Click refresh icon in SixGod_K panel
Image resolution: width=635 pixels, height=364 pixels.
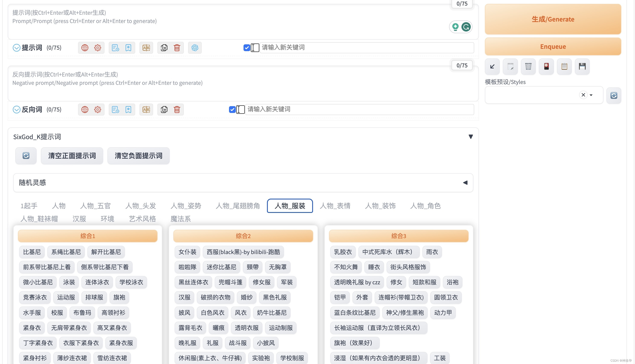pyautogui.click(x=26, y=156)
